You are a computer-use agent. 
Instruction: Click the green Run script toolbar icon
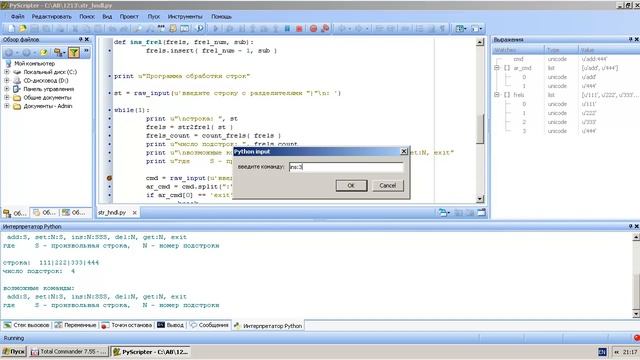[x=216, y=28]
